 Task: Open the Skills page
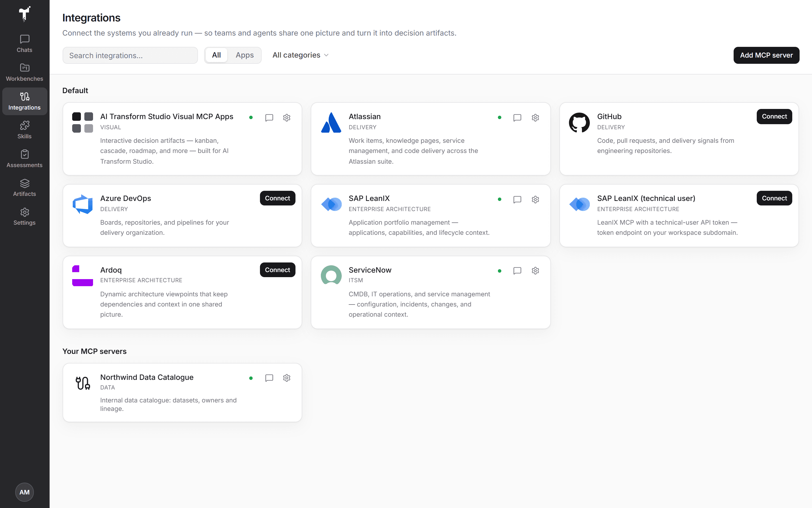pos(25,130)
